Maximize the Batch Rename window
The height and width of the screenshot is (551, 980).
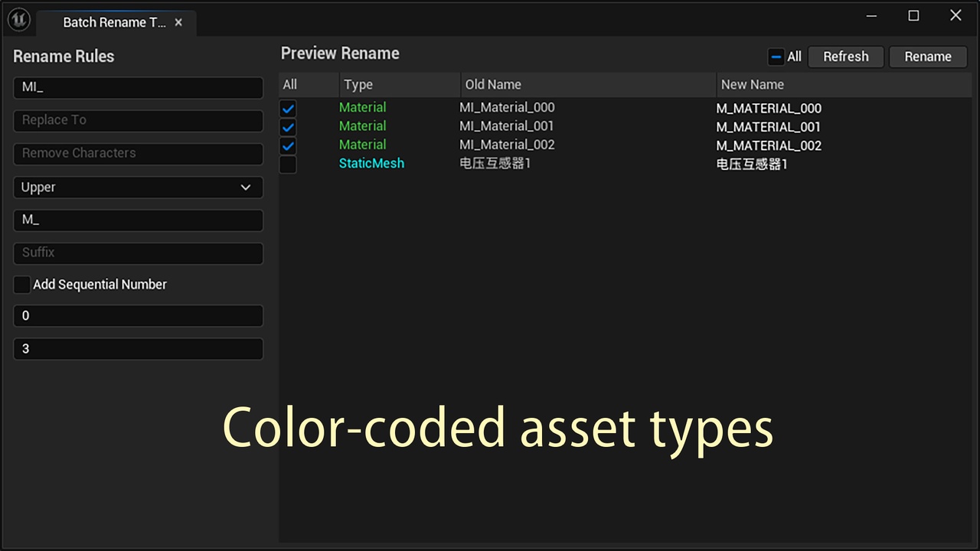[x=913, y=15]
